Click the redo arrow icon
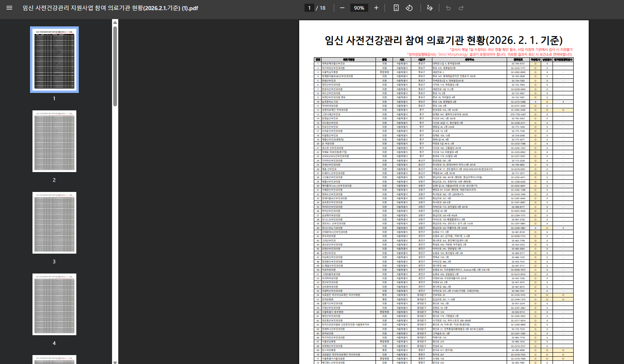Viewport: 624px width, 364px height. click(x=461, y=8)
